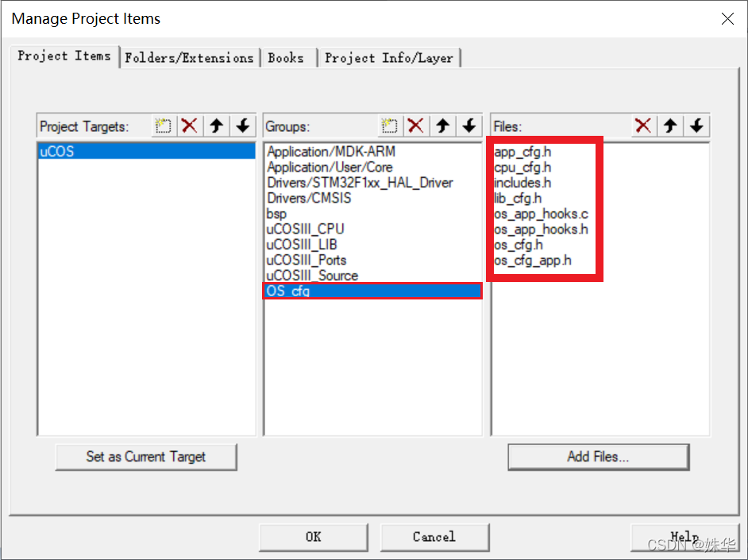Select the file includes.h
This screenshot has height=560, width=748.
coord(522,183)
